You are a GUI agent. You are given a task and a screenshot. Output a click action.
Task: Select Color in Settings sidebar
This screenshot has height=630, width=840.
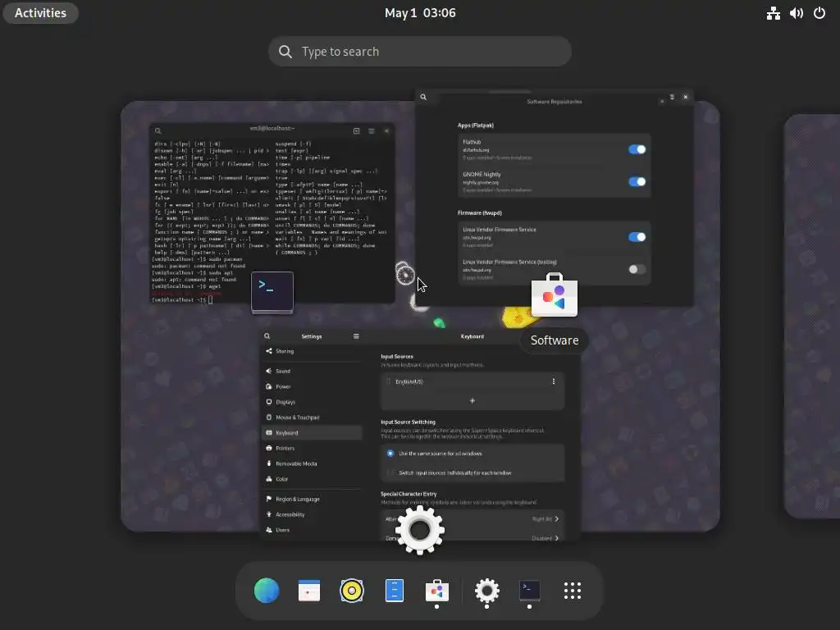pyautogui.click(x=312, y=479)
